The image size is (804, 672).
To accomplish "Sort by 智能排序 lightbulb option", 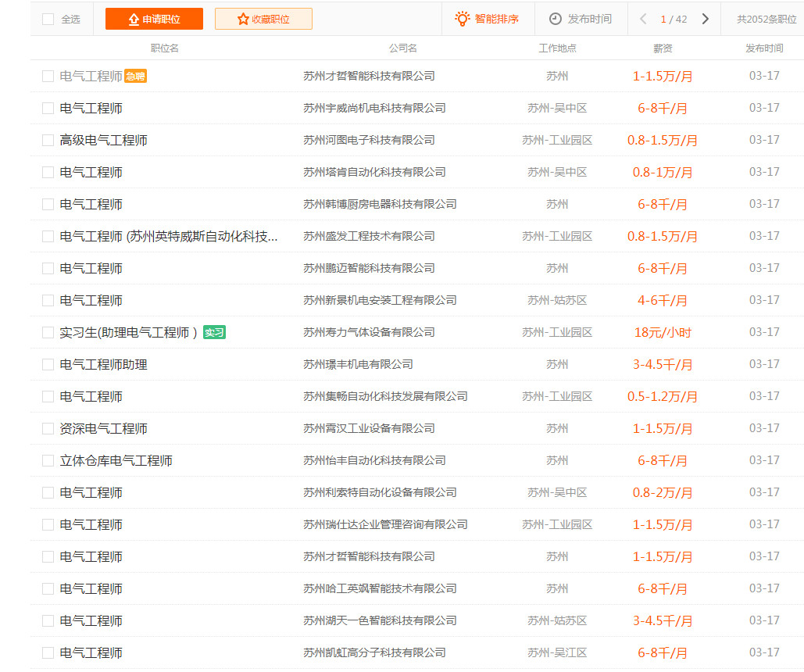I will (x=487, y=19).
